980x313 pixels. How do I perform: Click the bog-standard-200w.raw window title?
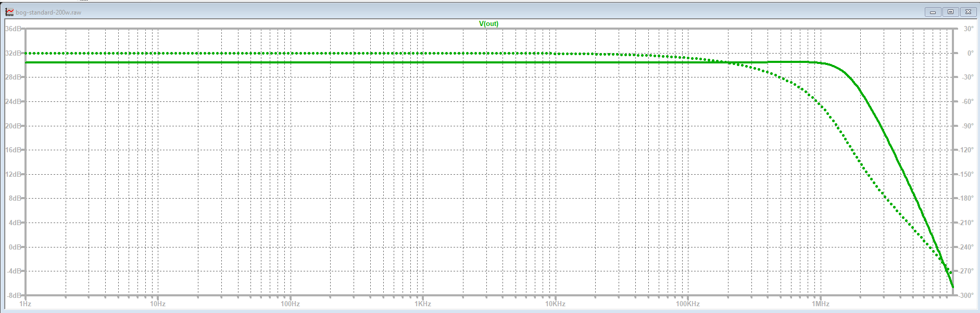tap(48, 12)
